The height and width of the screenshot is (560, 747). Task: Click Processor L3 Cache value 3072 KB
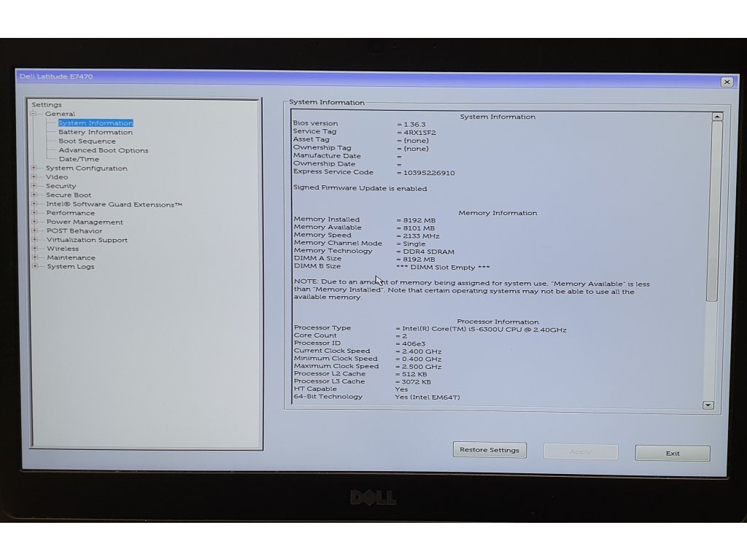416,382
